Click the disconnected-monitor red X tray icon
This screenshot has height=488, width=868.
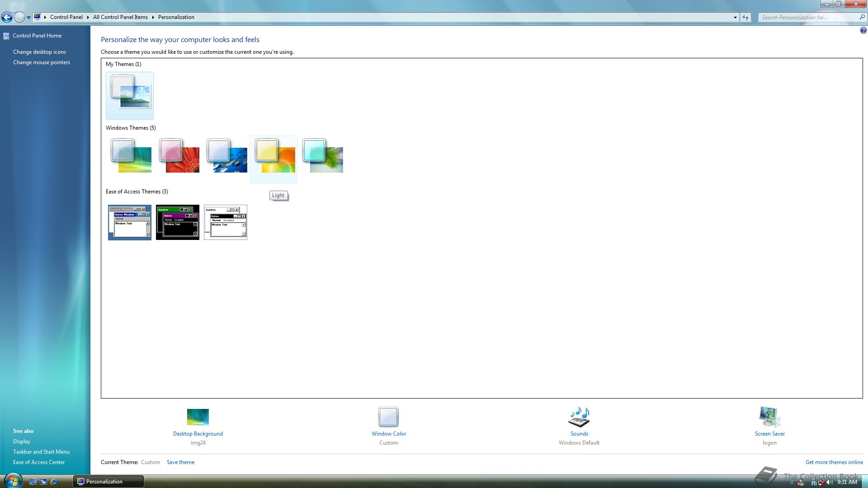tap(821, 482)
